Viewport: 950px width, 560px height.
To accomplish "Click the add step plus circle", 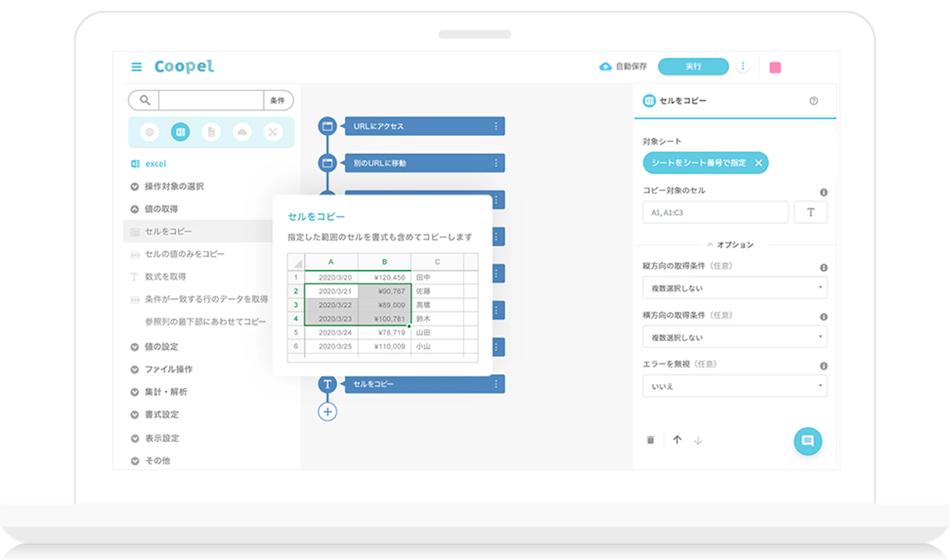I will 327,412.
